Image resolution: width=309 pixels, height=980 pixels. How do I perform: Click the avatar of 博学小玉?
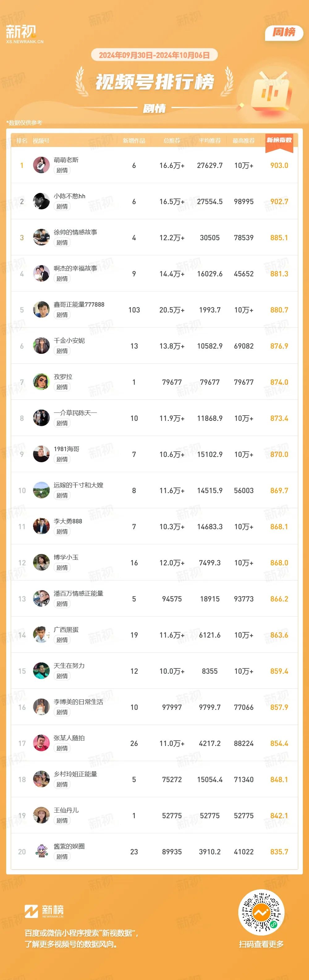coord(41,563)
